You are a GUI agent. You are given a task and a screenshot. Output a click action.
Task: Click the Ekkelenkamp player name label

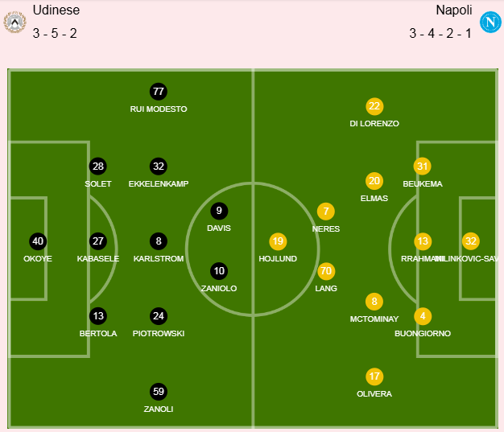point(159,184)
